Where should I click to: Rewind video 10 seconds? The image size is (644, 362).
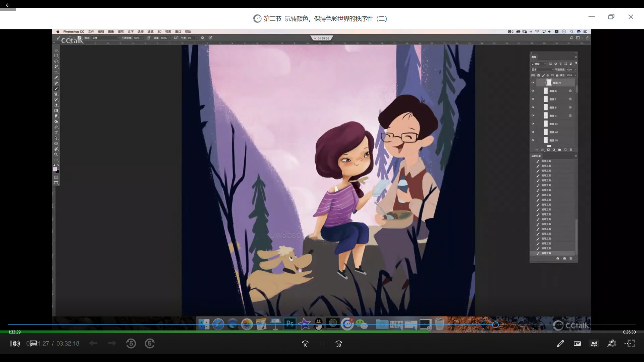click(305, 344)
